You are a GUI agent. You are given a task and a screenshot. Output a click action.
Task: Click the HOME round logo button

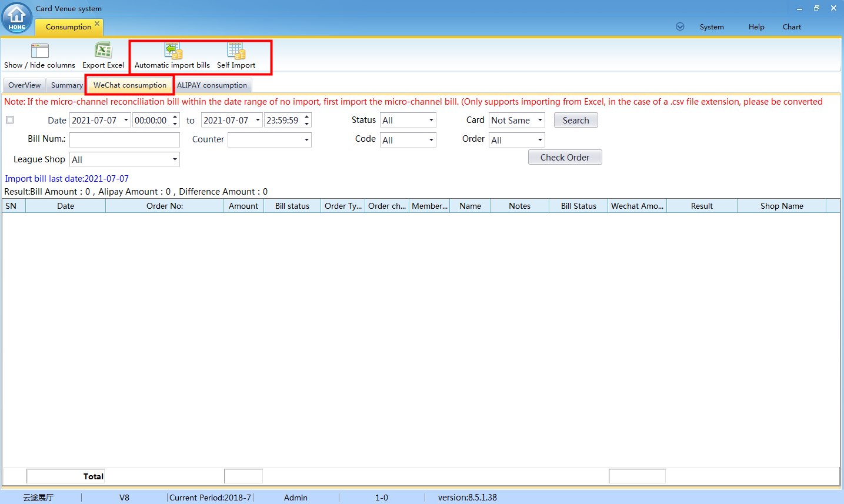(17, 18)
